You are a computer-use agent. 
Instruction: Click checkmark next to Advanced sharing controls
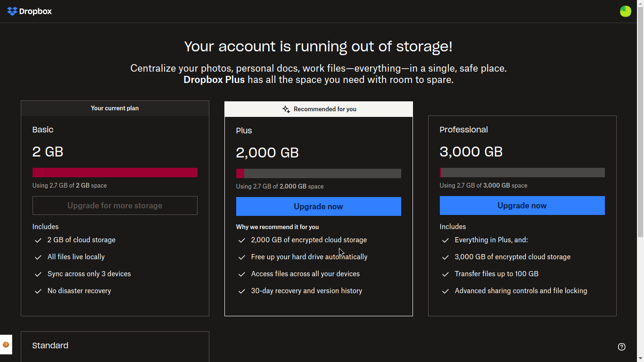(x=446, y=291)
